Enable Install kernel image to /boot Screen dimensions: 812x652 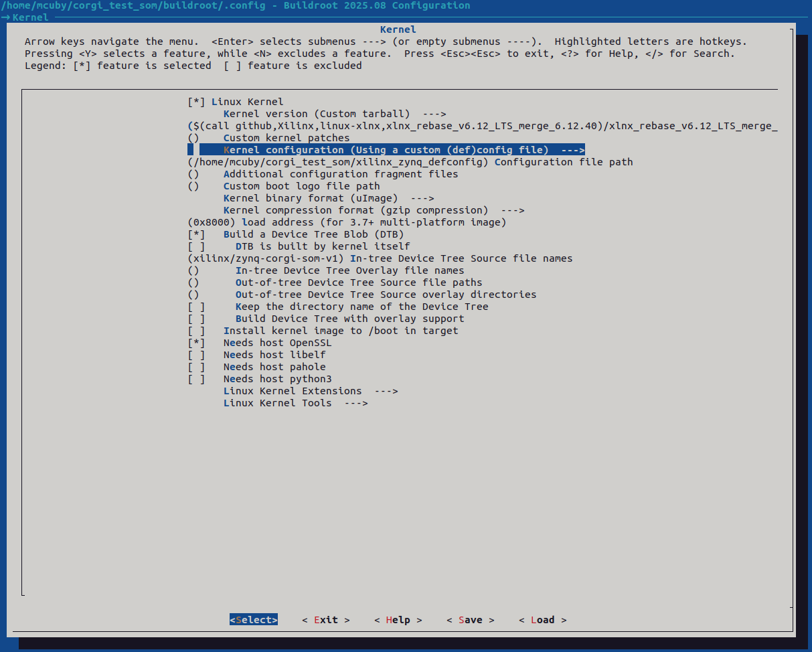197,331
